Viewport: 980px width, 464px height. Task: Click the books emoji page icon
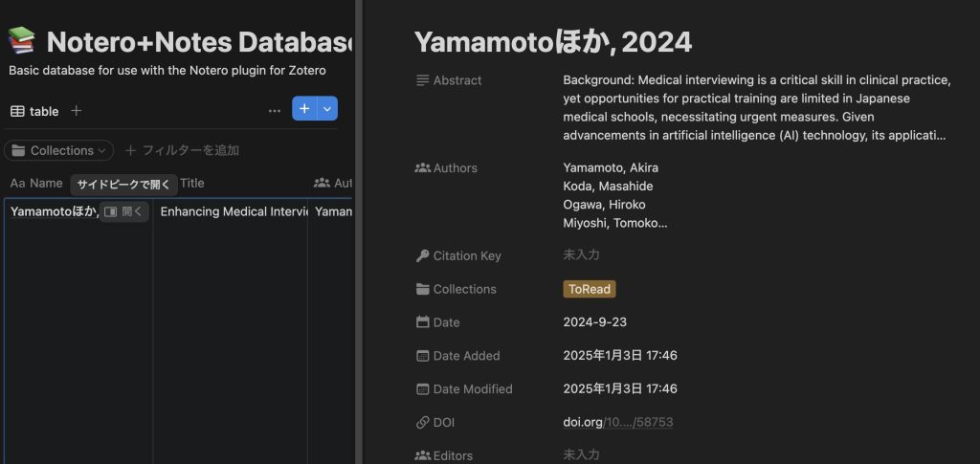[x=22, y=41]
